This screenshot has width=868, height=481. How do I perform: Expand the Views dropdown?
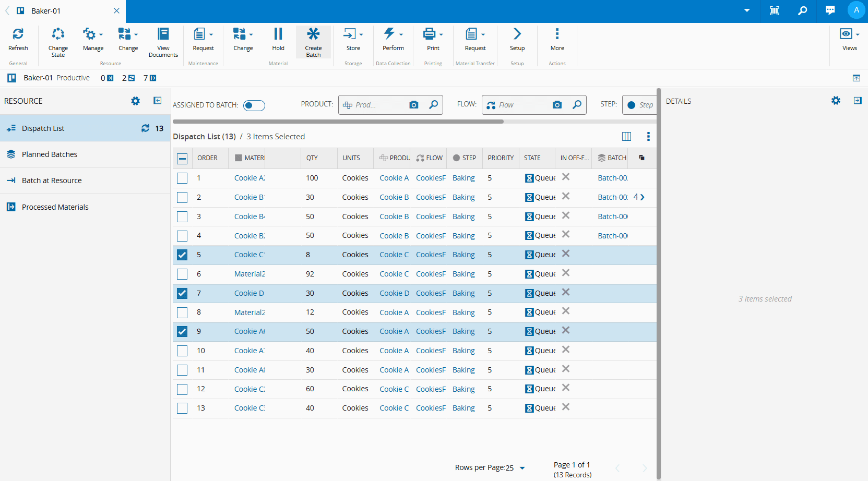pos(858,34)
